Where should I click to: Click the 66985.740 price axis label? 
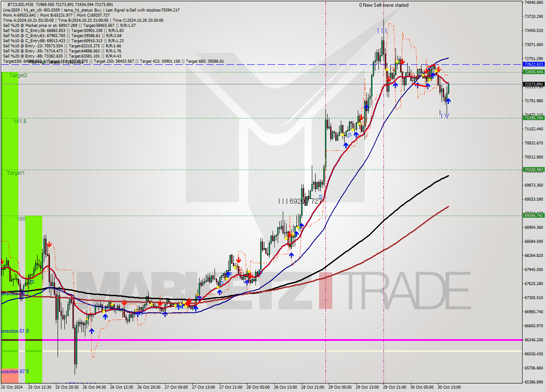point(534,312)
